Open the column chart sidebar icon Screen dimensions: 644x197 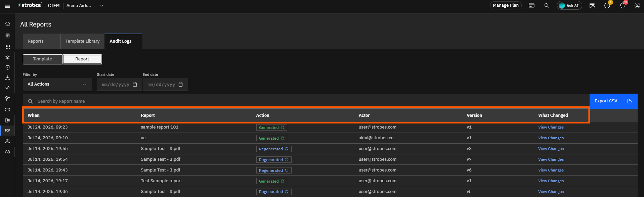pos(7,120)
